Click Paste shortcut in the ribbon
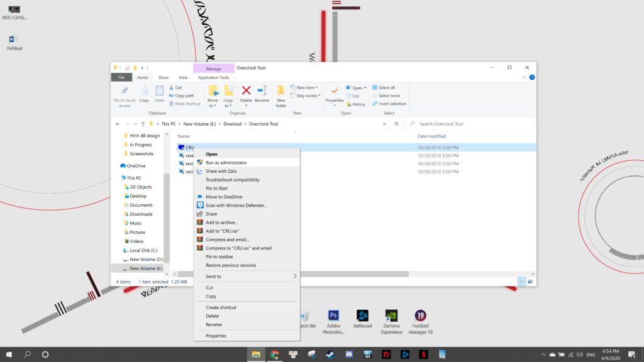This screenshot has height=362, width=644. click(x=185, y=104)
